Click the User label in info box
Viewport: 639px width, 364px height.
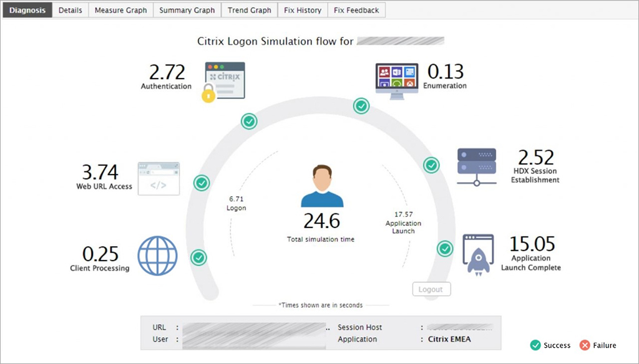(160, 339)
